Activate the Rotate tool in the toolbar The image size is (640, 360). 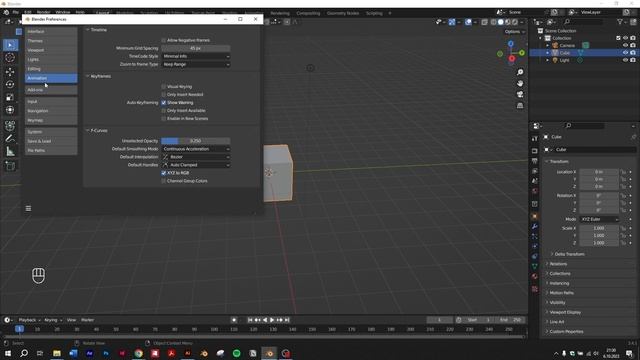pyautogui.click(x=10, y=84)
